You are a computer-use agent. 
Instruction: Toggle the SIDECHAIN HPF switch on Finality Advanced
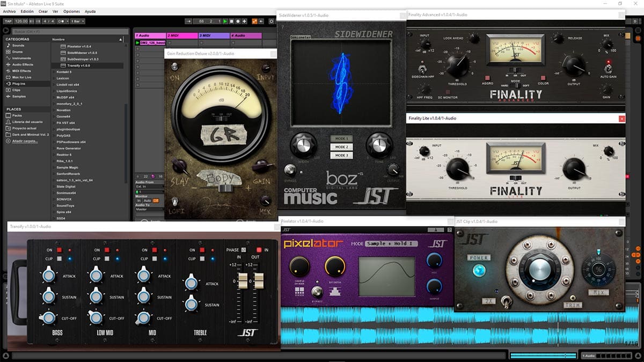coord(422,69)
